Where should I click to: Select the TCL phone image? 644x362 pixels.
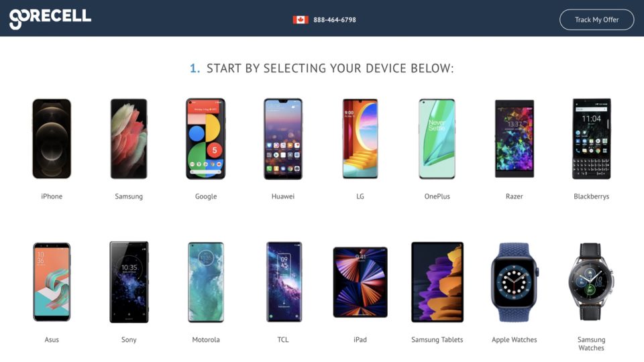pos(284,282)
